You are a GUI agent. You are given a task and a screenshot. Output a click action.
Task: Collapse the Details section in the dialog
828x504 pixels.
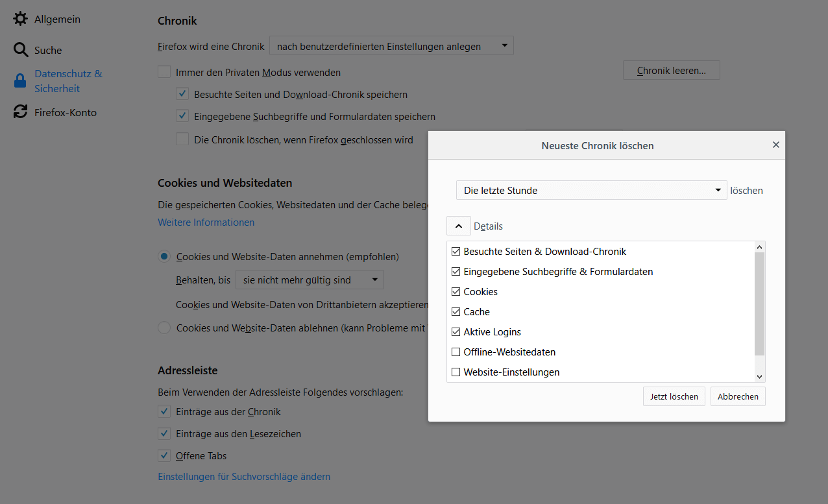click(459, 226)
